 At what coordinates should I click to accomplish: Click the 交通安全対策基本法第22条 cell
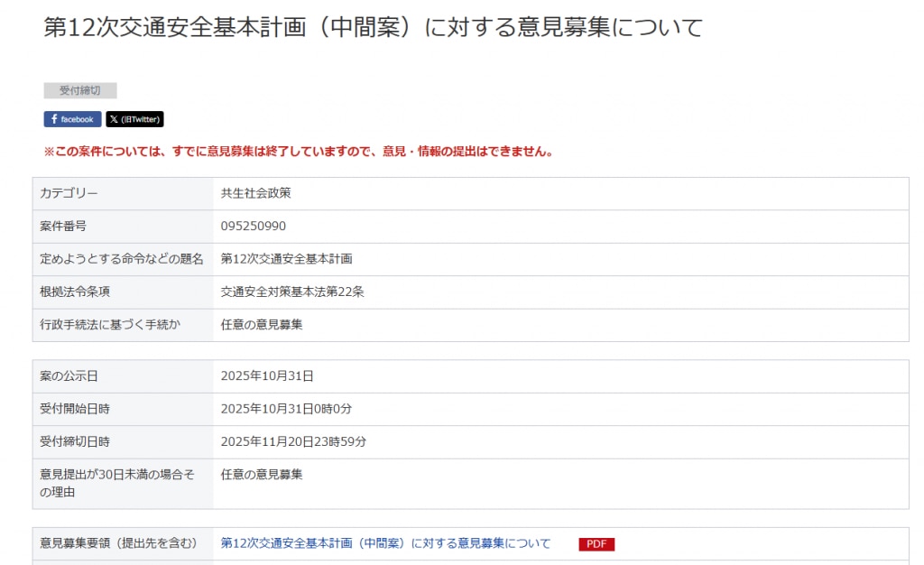click(x=292, y=292)
